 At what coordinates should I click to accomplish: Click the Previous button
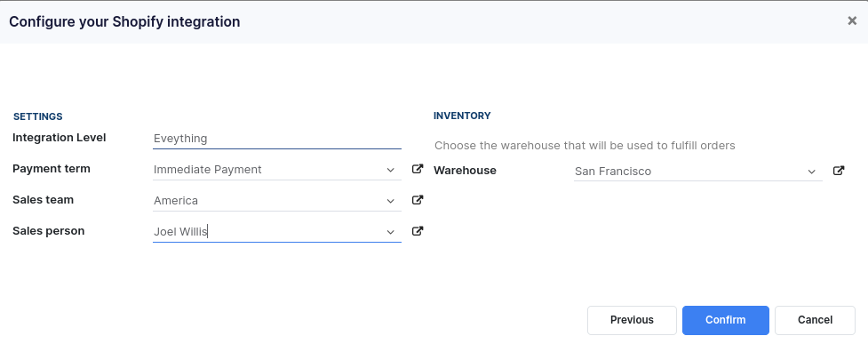[x=632, y=320]
